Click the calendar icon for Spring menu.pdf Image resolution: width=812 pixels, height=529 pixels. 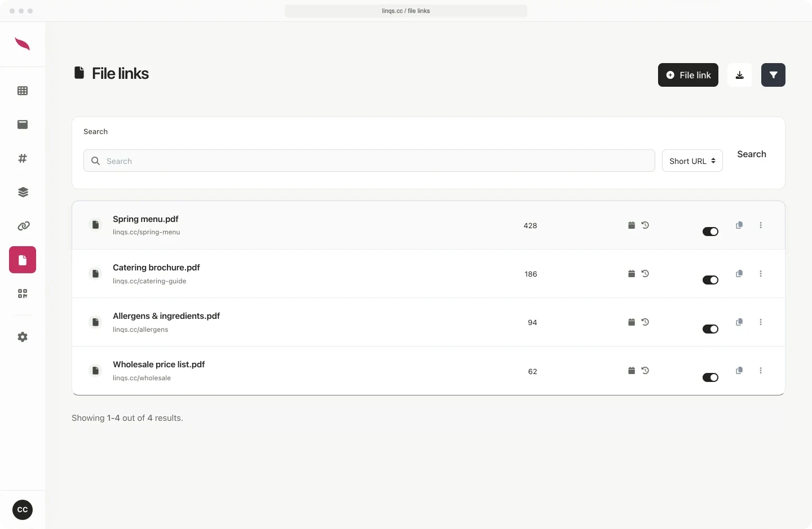[x=632, y=225]
